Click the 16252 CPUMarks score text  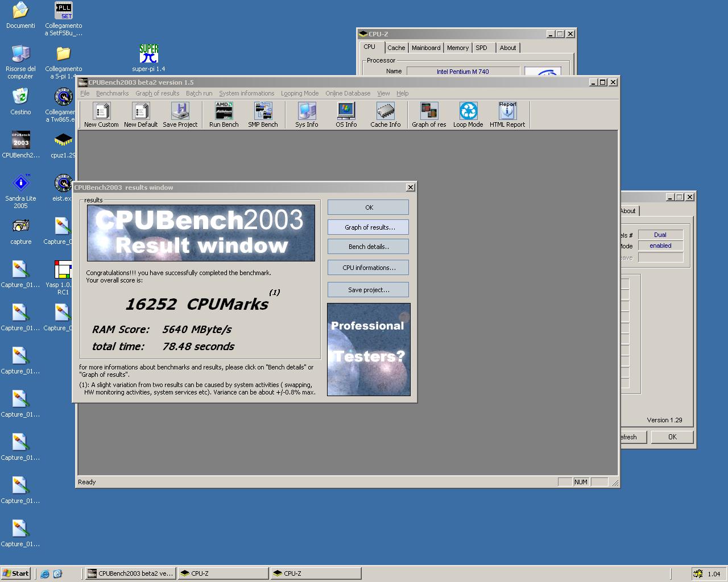pyautogui.click(x=197, y=304)
